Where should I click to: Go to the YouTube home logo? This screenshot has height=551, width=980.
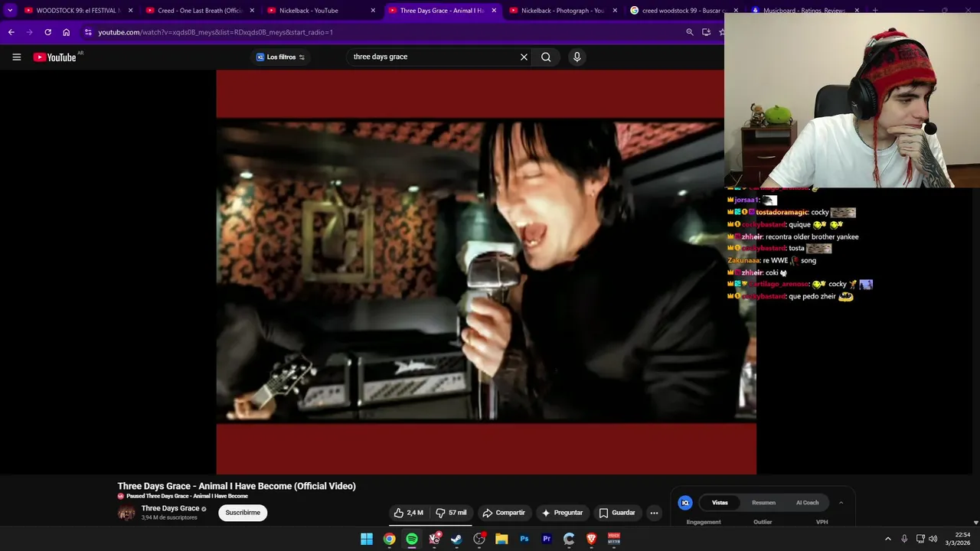click(x=57, y=57)
